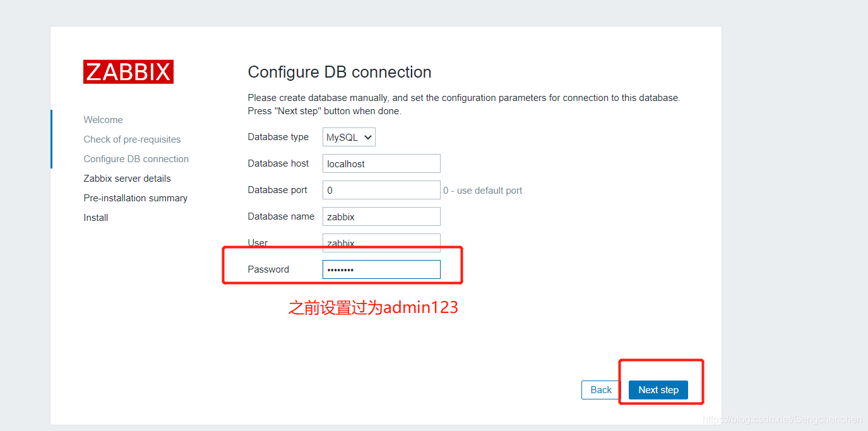Click the Database port input

tap(381, 190)
